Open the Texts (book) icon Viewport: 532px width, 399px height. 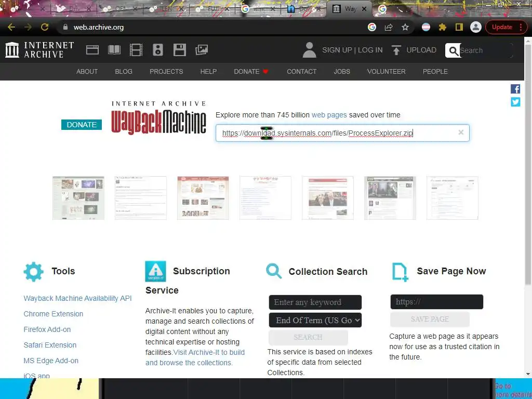tap(114, 50)
